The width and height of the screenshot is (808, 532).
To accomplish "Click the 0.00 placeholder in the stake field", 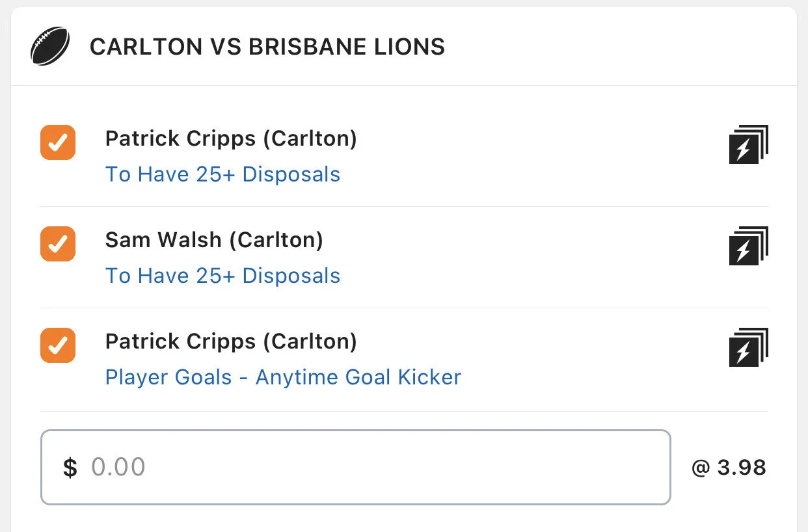I will point(118,468).
